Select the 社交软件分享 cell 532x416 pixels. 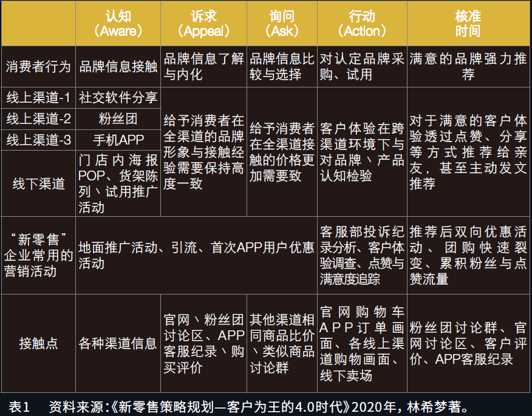118,98
